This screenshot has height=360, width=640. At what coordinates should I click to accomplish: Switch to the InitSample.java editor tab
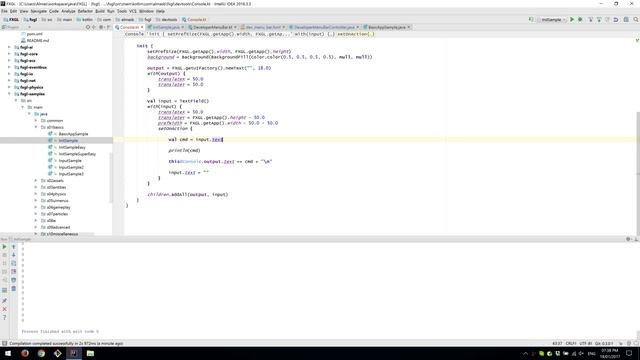pyautogui.click(x=166, y=27)
